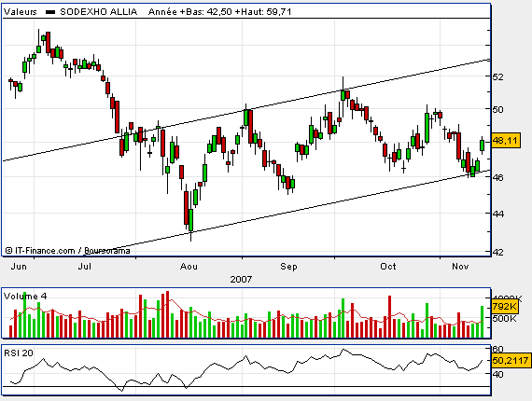The height and width of the screenshot is (401, 532).
Task: Click the 'Oct' month label on axis
Action: point(388,267)
